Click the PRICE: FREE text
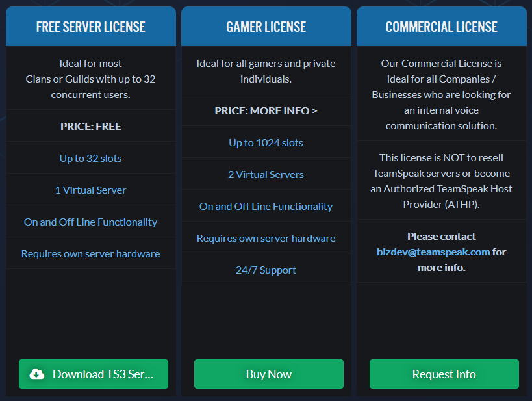The height and width of the screenshot is (401, 532). [91, 126]
